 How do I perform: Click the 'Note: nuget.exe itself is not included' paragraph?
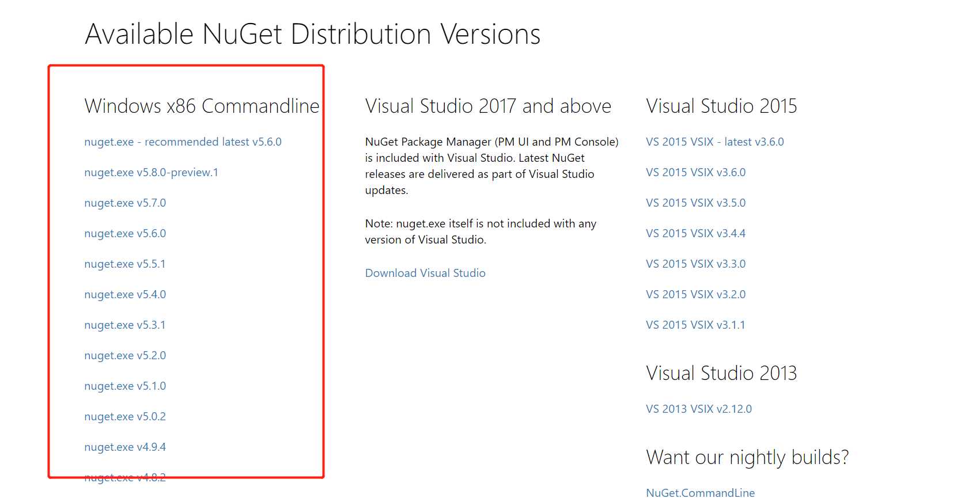click(480, 231)
